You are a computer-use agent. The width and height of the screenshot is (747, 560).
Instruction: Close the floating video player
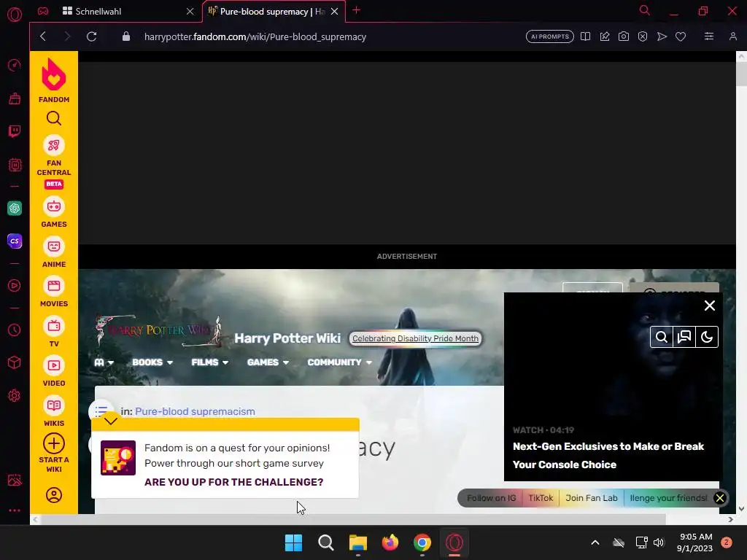pyautogui.click(x=709, y=306)
